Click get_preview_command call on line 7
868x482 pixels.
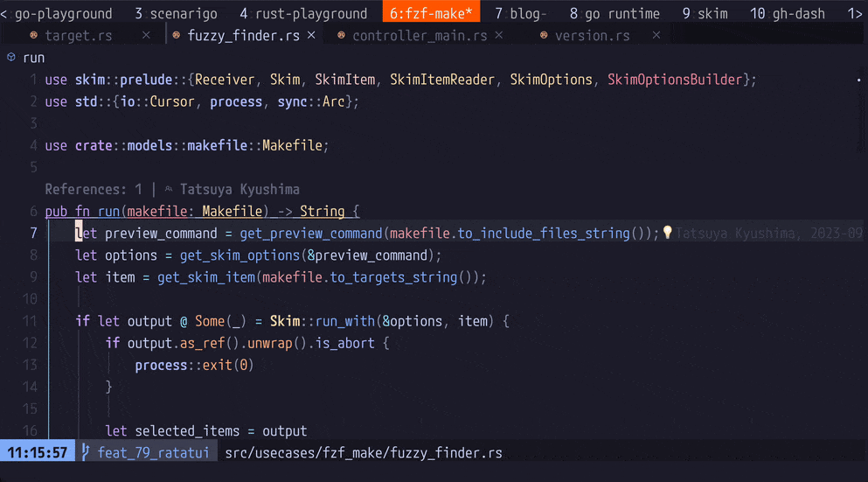310,234
